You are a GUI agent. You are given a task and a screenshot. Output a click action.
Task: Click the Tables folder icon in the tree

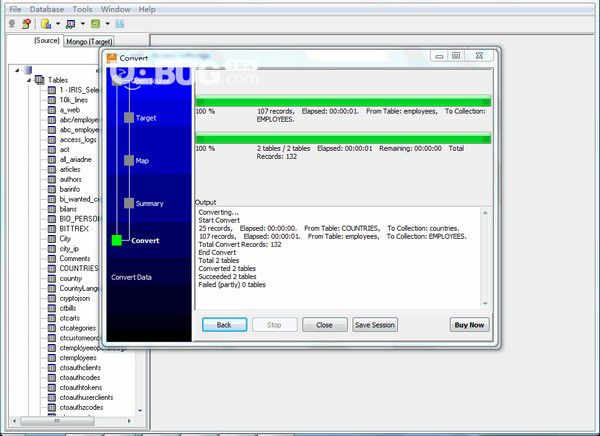(39, 80)
